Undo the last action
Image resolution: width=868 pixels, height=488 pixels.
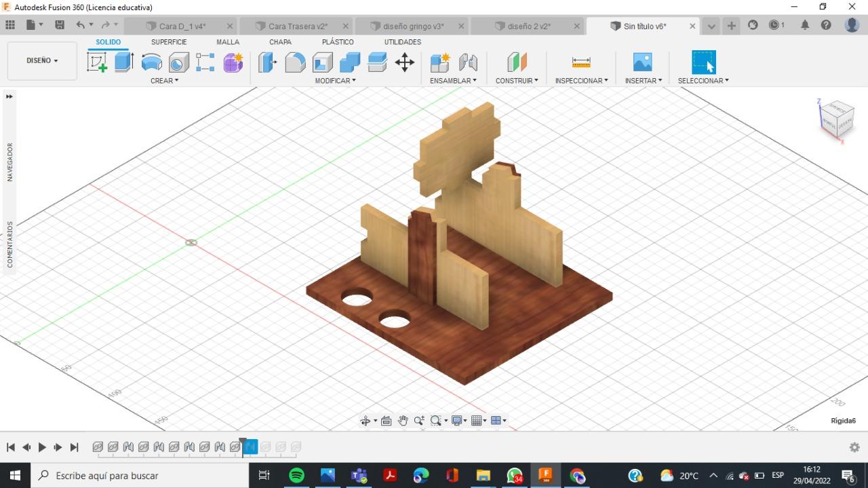tap(81, 25)
